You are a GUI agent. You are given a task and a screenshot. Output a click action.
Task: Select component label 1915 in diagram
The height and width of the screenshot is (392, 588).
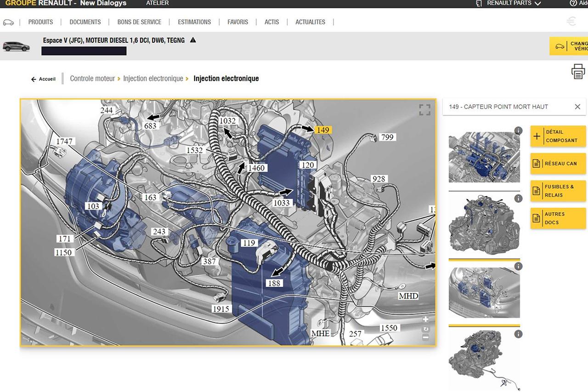point(221,309)
